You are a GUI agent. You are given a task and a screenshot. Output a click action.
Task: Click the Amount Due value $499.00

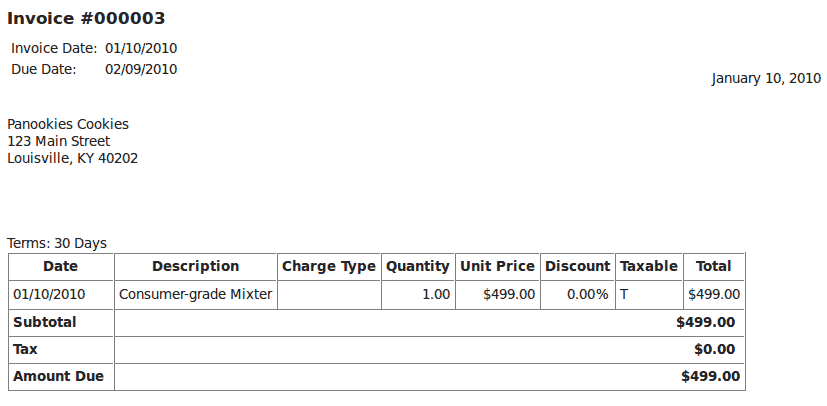[710, 376]
